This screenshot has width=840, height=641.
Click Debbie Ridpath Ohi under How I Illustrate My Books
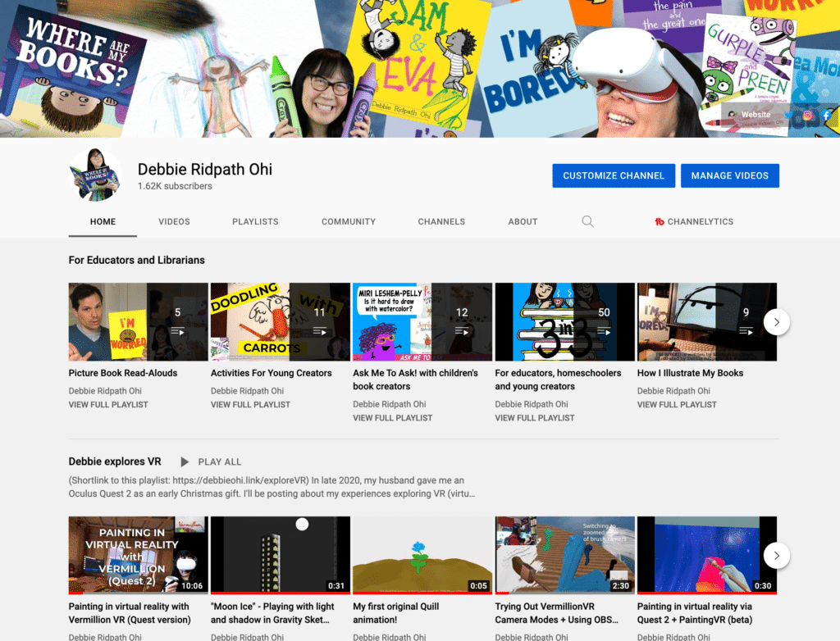[x=673, y=391]
